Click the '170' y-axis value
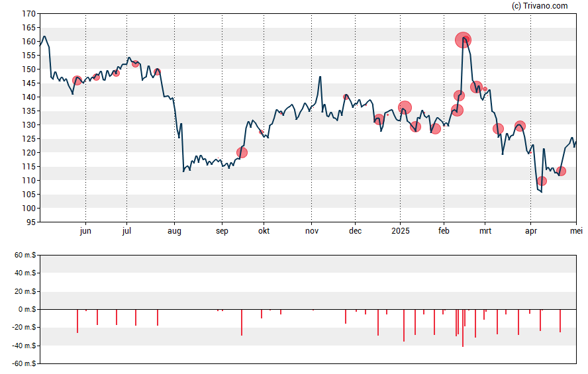 29,14
